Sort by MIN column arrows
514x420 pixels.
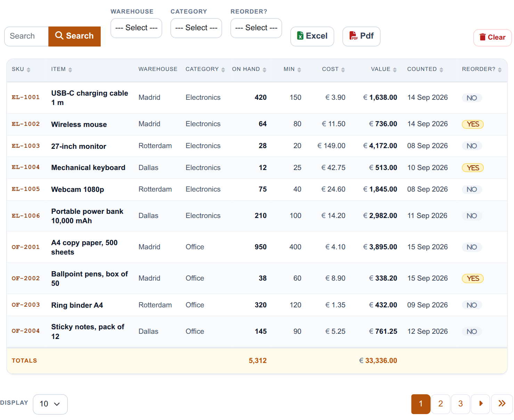pos(299,70)
